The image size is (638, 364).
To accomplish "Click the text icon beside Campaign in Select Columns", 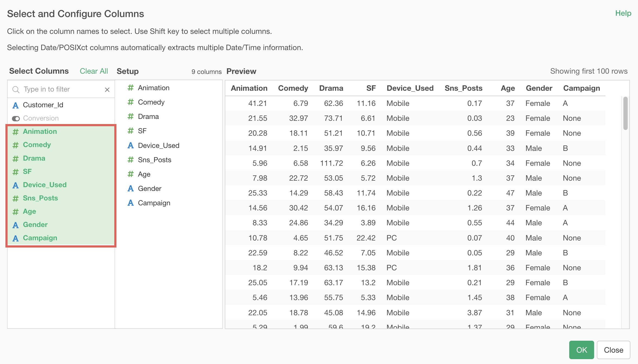I will click(x=16, y=238).
